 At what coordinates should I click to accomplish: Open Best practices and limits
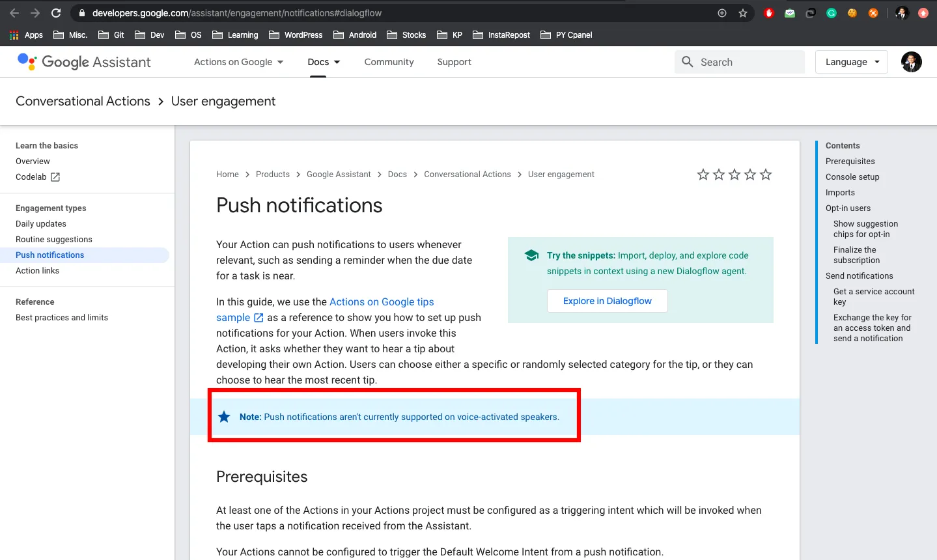pyautogui.click(x=62, y=318)
